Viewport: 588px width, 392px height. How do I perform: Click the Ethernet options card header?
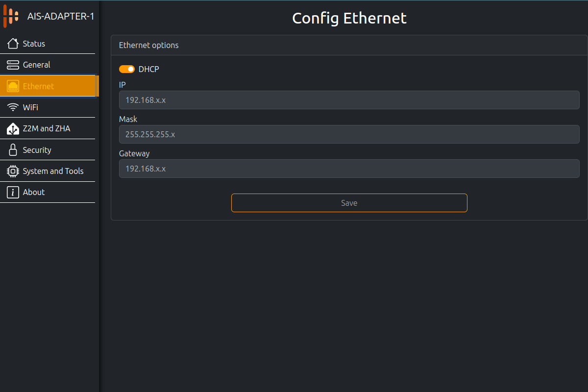149,45
